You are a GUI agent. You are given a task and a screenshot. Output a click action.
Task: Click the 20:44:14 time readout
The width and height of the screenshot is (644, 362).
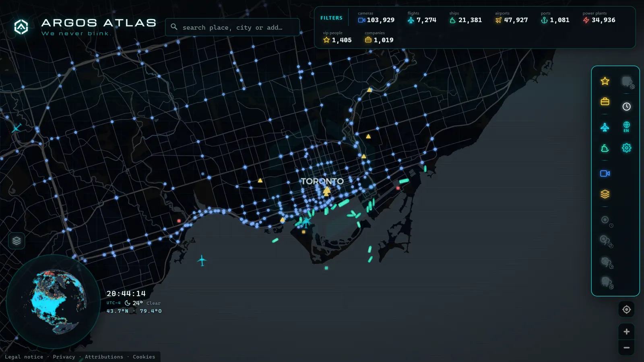126,294
